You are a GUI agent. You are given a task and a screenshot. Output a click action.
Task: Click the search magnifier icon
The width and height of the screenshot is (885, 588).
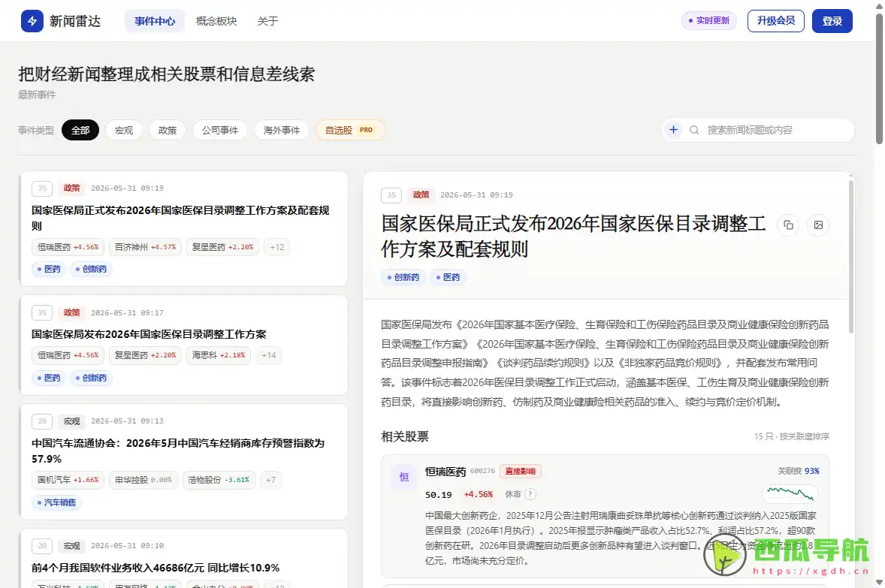click(694, 130)
